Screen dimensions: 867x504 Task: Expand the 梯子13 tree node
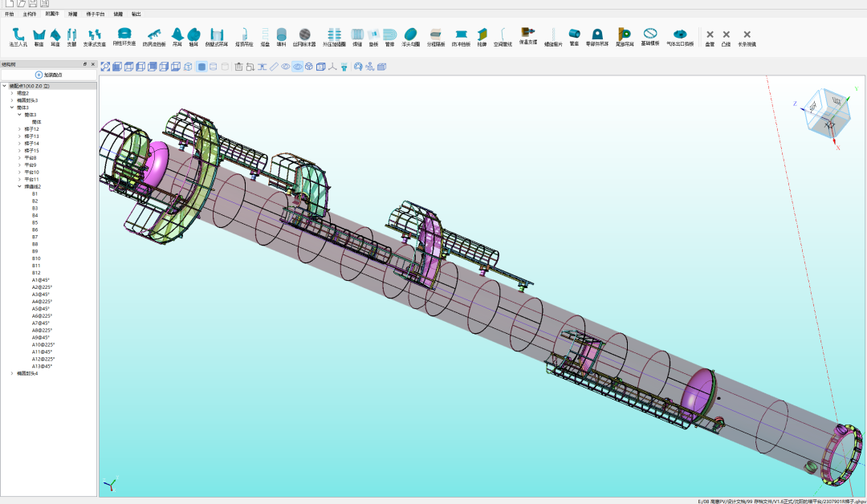(x=19, y=136)
